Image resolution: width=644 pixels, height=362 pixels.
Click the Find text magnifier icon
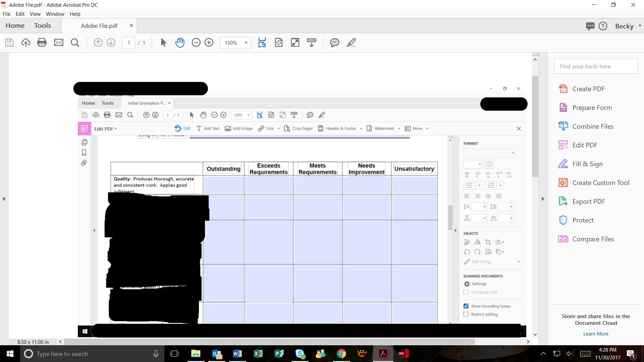click(x=75, y=43)
